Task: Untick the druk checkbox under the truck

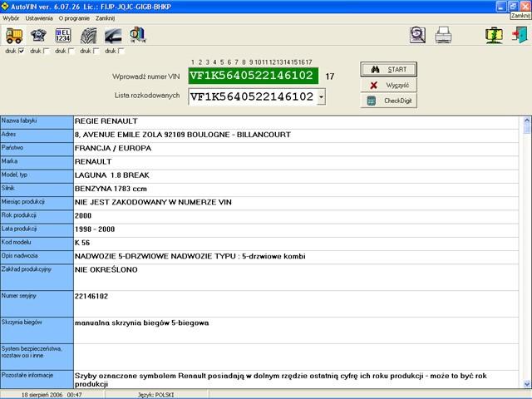Action: click(x=22, y=51)
